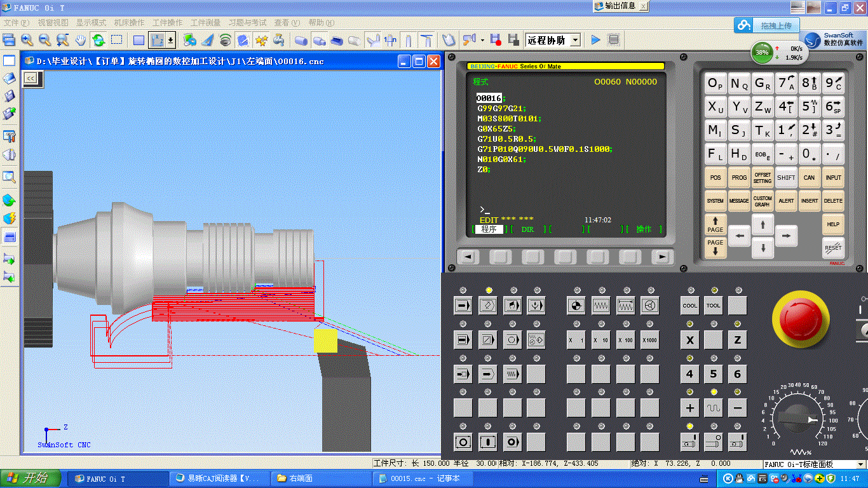Viewport: 868px width, 488px height.
Task: Click the TOOL key on machine panel
Action: (x=714, y=306)
